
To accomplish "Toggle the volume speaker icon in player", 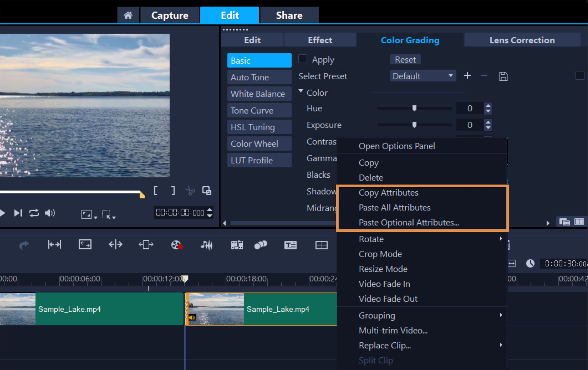I will [x=50, y=213].
